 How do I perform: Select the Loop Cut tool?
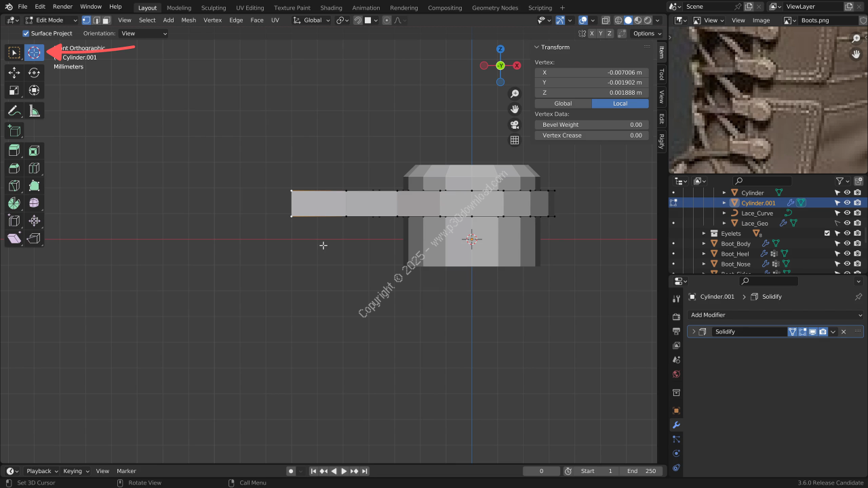[x=34, y=168]
